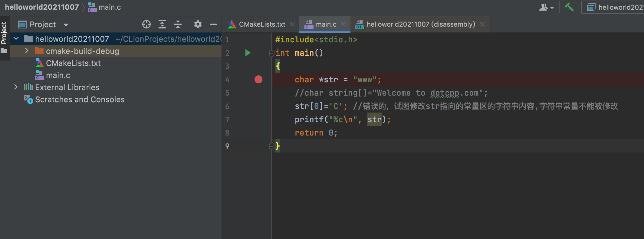644x239 pixels.
Task: Click the Expand All icon in Project panel
Action: tap(162, 24)
